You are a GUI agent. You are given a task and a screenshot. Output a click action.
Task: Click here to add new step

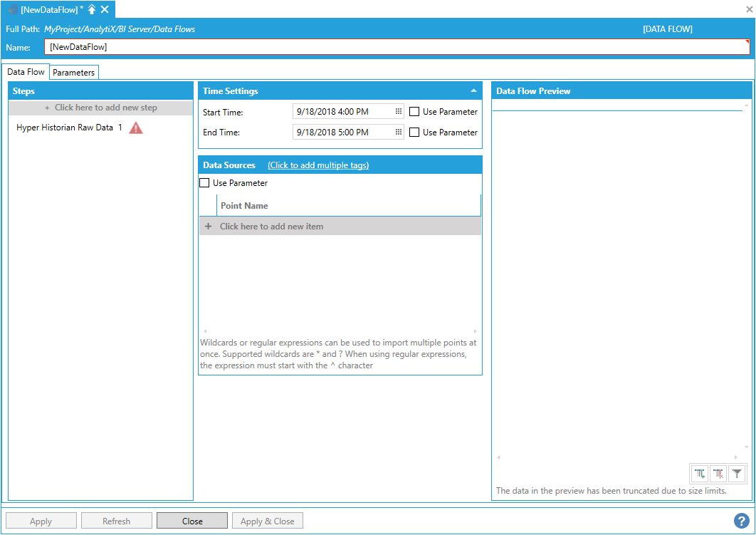[x=100, y=108]
